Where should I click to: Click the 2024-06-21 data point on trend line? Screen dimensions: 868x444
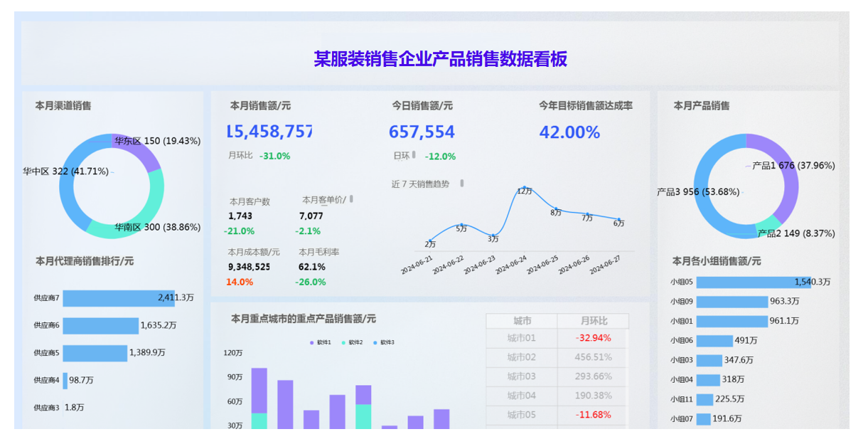point(430,241)
